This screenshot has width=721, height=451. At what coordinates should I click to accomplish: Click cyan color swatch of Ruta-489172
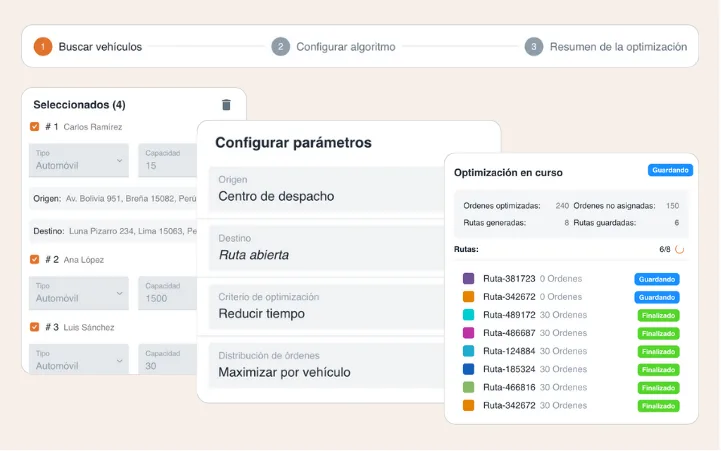[468, 315]
